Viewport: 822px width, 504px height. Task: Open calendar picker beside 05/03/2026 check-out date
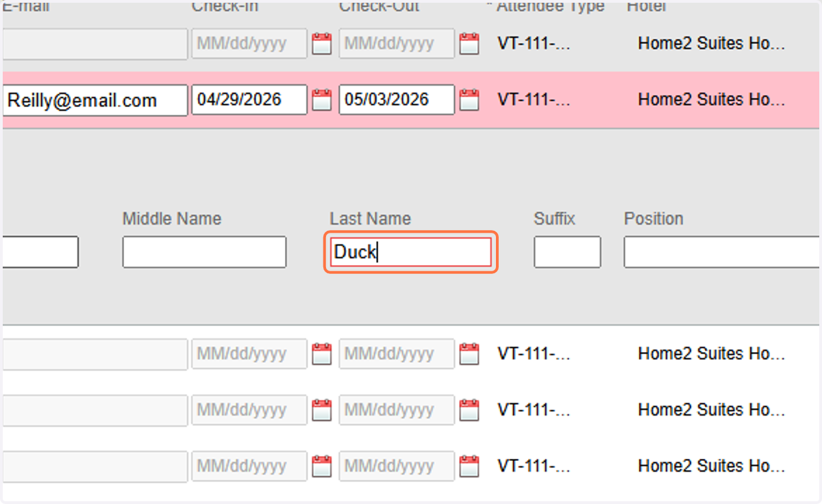(469, 100)
